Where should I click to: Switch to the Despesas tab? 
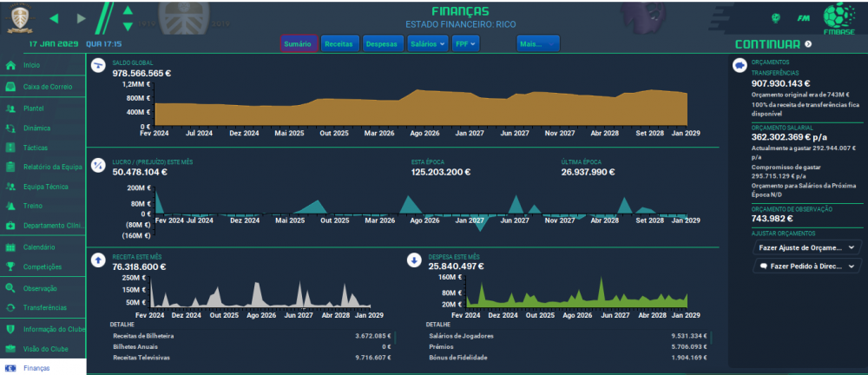pyautogui.click(x=382, y=43)
